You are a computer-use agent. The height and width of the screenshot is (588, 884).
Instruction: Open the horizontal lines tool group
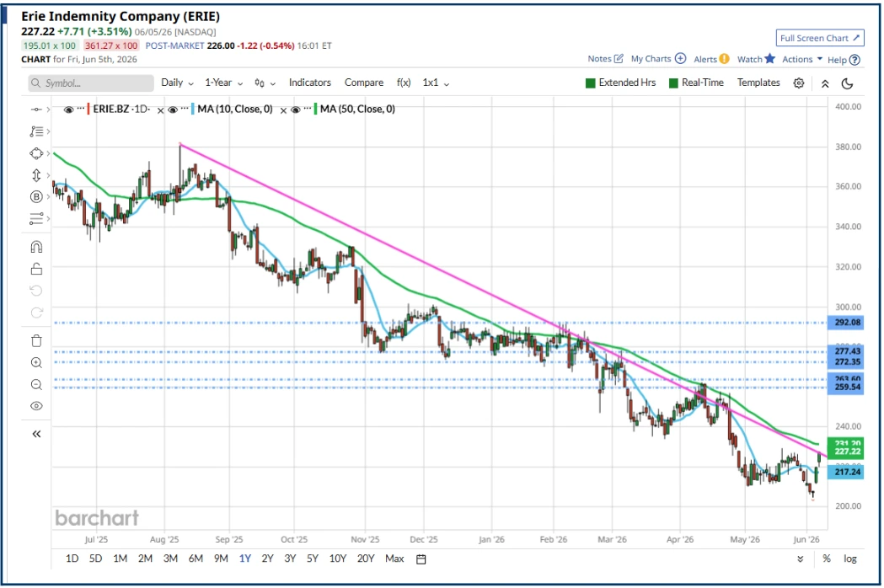[x=36, y=219]
